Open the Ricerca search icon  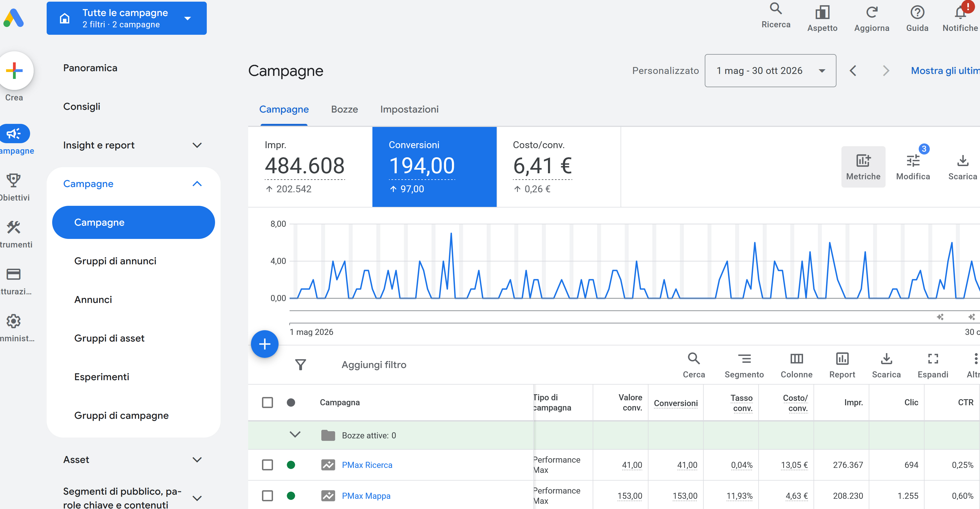point(776,9)
